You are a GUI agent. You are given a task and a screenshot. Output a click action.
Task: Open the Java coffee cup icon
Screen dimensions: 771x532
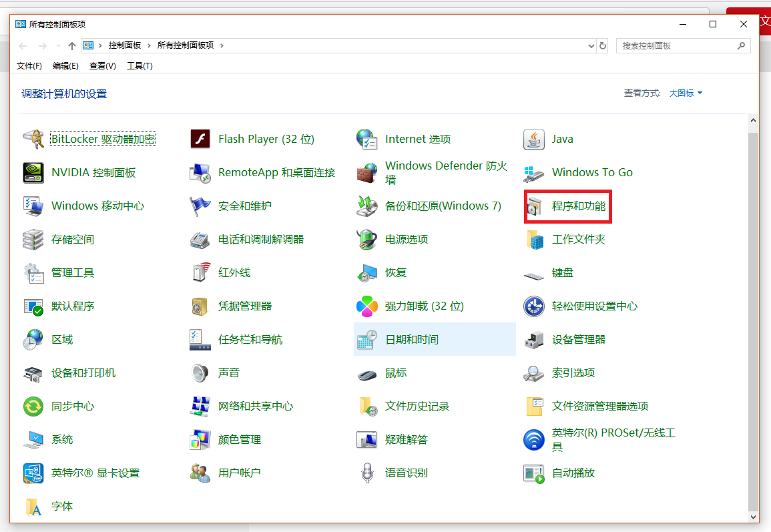[x=534, y=139]
